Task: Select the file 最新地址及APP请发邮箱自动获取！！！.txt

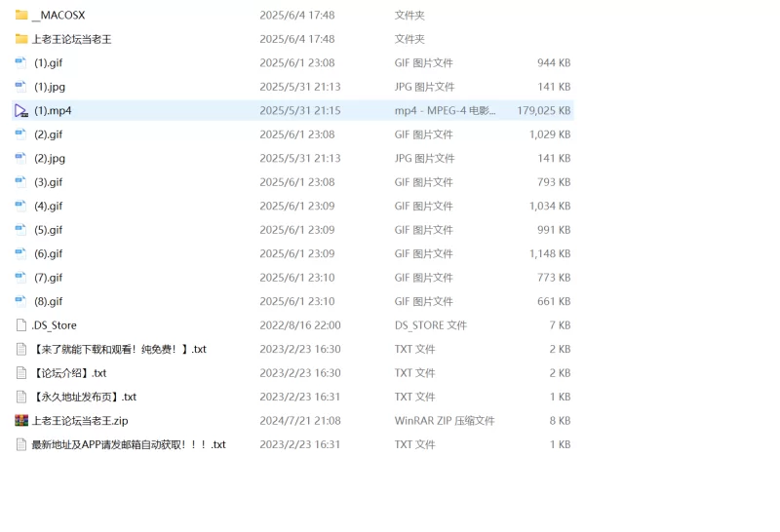Action: (129, 444)
